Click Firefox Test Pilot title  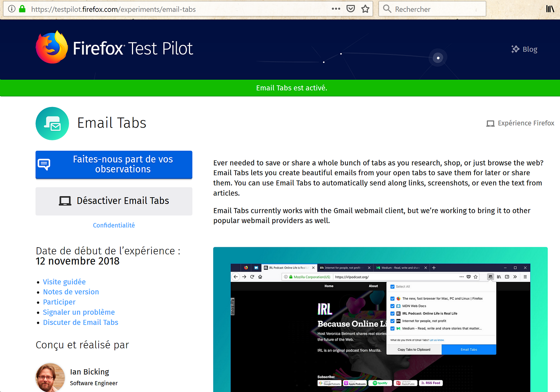coord(133,48)
